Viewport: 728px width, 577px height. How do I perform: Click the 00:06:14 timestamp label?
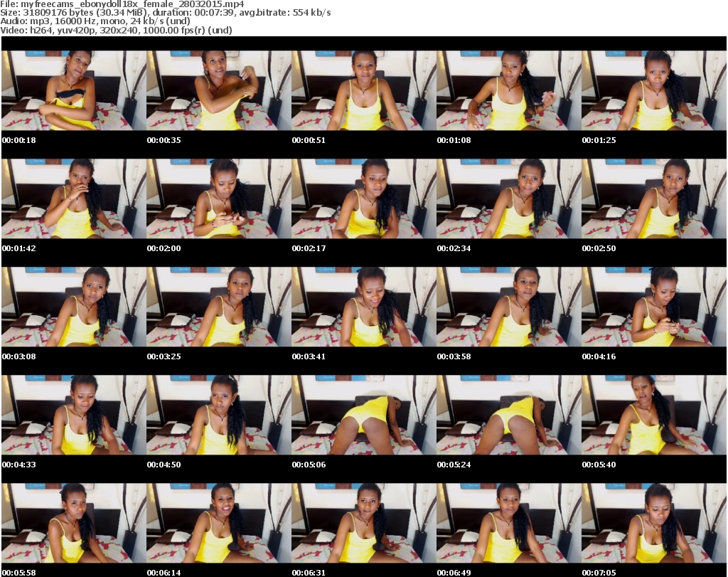[x=164, y=573]
